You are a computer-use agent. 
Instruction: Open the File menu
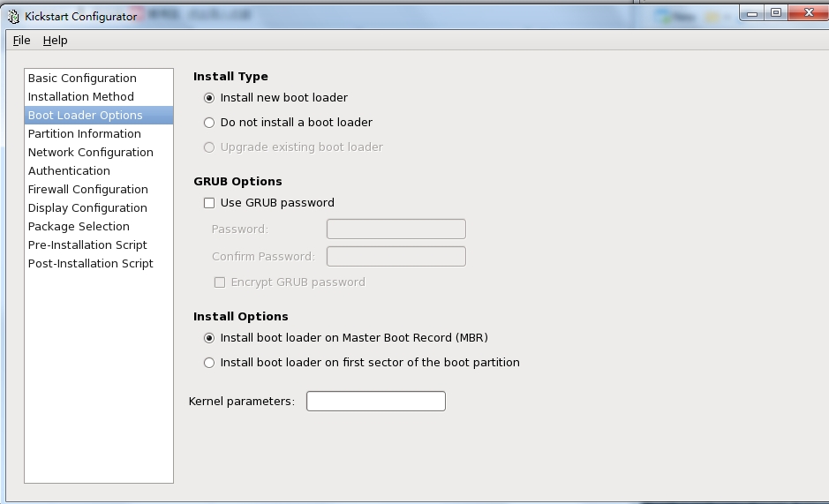tap(22, 41)
